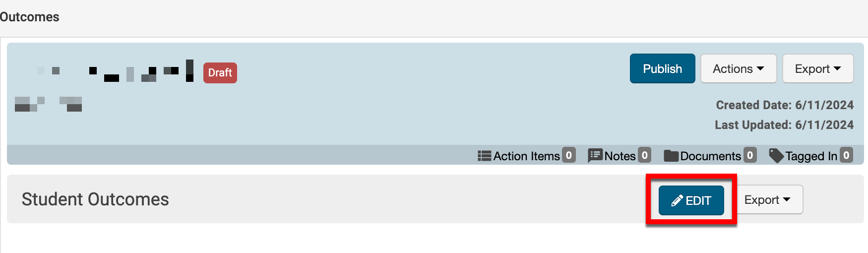Open the top Export dropdown

tap(817, 68)
